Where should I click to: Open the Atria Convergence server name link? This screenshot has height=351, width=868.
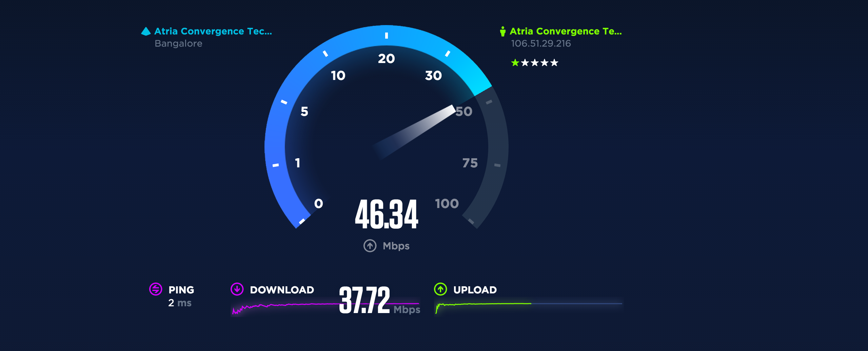point(213,31)
